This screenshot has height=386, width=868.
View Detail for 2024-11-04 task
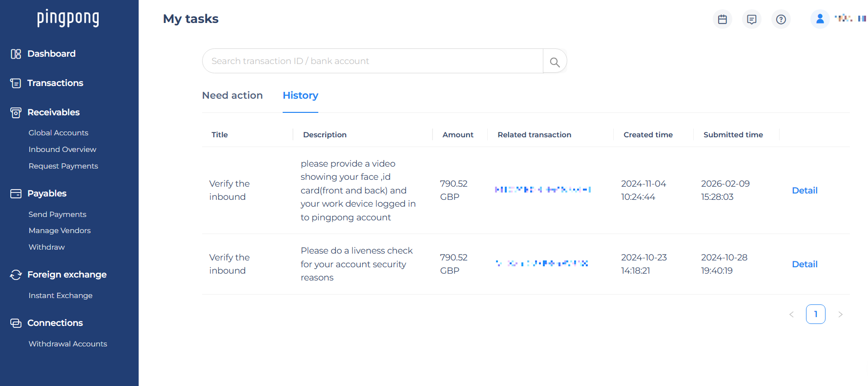pos(805,191)
